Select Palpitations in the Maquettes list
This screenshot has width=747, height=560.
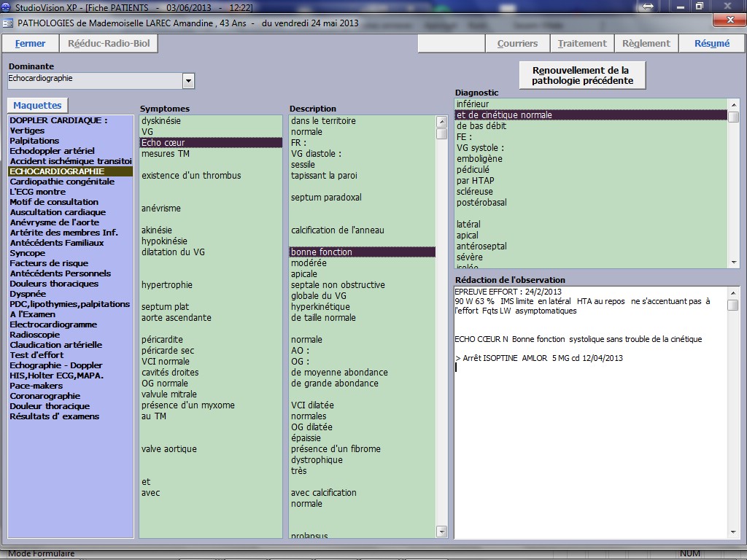34,141
